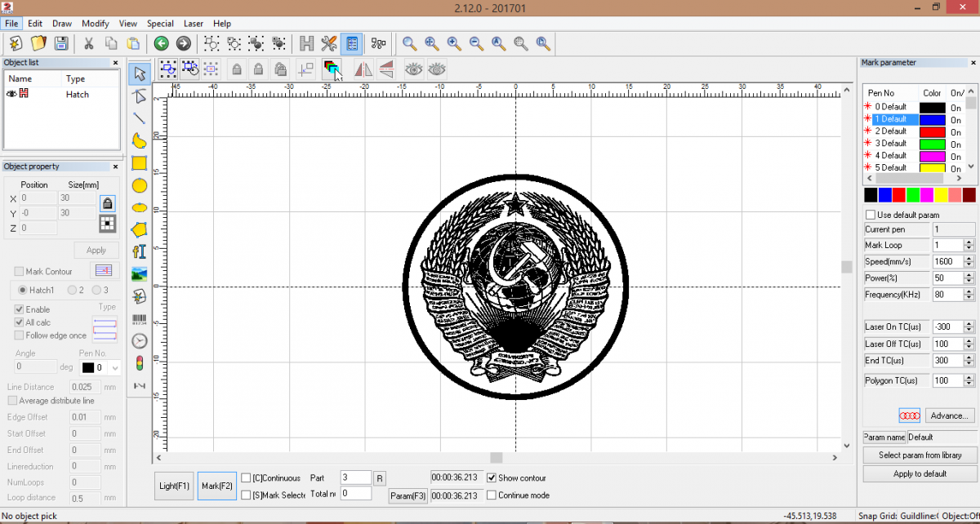Screen dimensions: 980x524
Task: Pick the green swatch in pen palette
Action: [913, 195]
